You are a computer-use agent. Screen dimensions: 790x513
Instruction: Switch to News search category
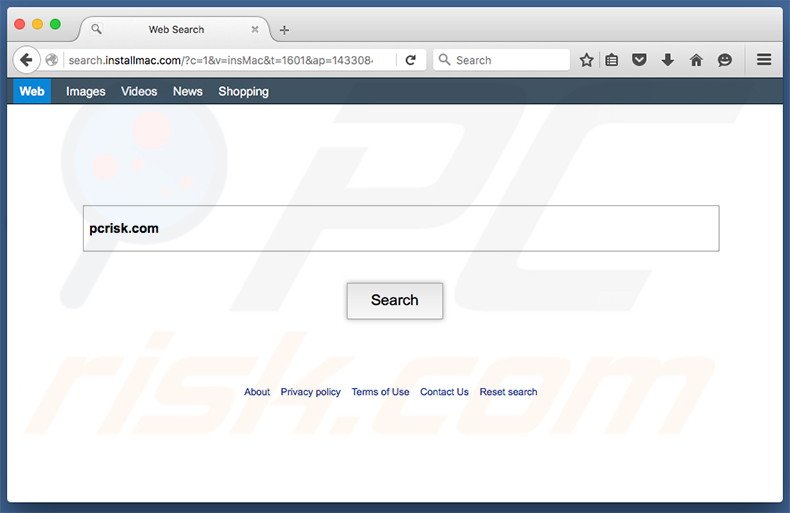tap(187, 91)
